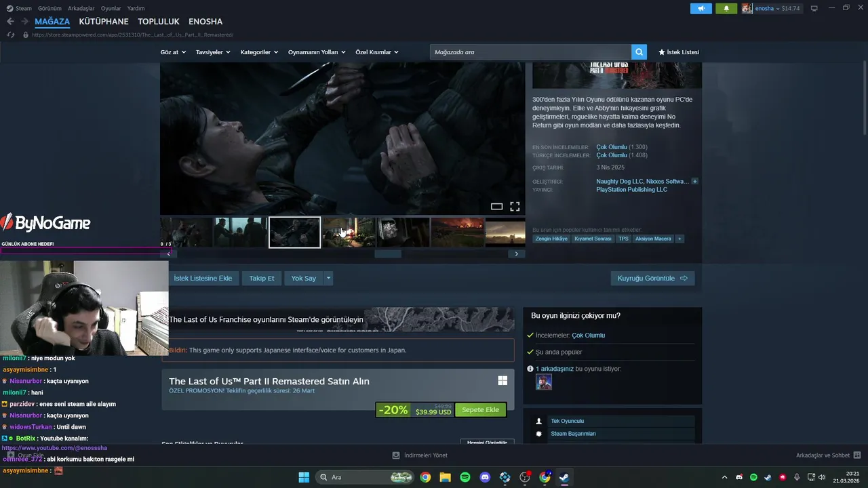868x488 pixels.
Task: Click the Steam taskbar icon
Action: [564, 477]
